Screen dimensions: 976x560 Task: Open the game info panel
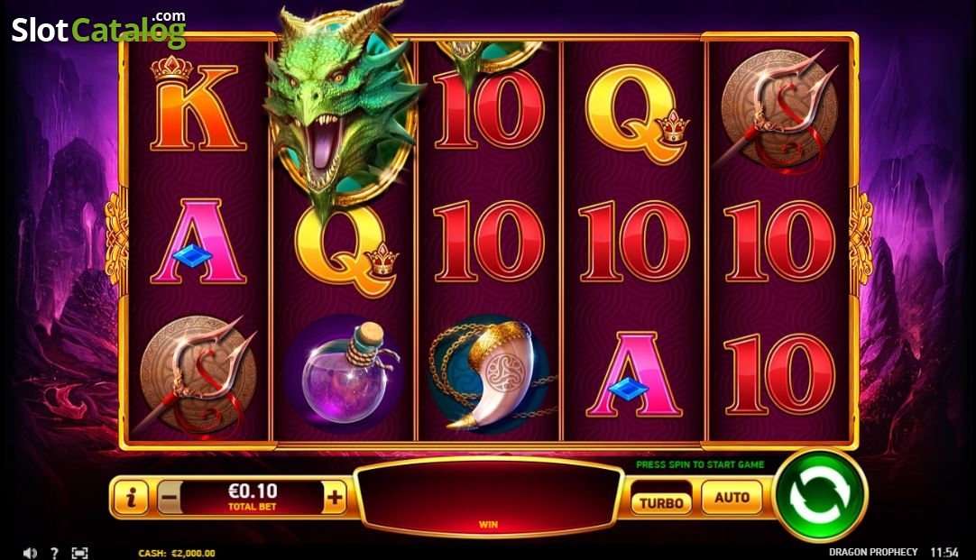[x=131, y=497]
